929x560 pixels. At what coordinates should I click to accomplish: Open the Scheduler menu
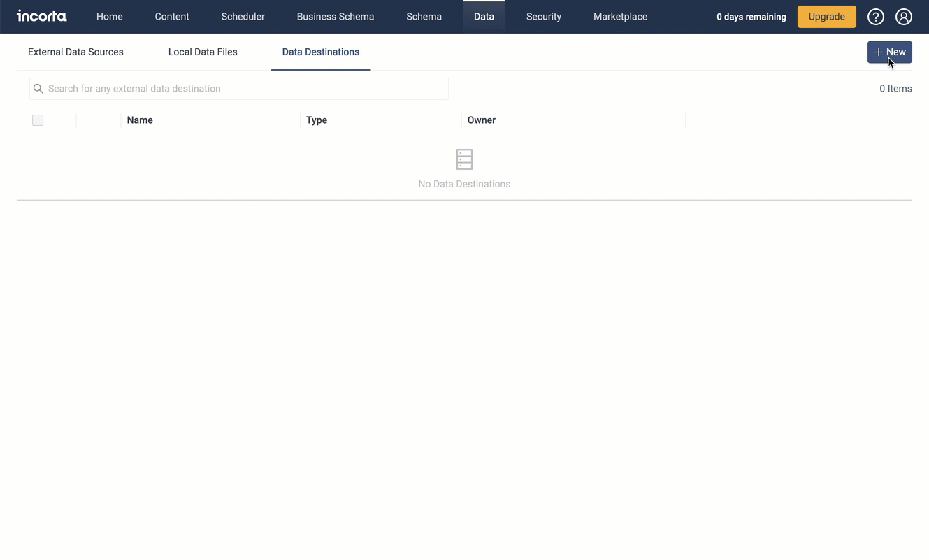pyautogui.click(x=243, y=17)
